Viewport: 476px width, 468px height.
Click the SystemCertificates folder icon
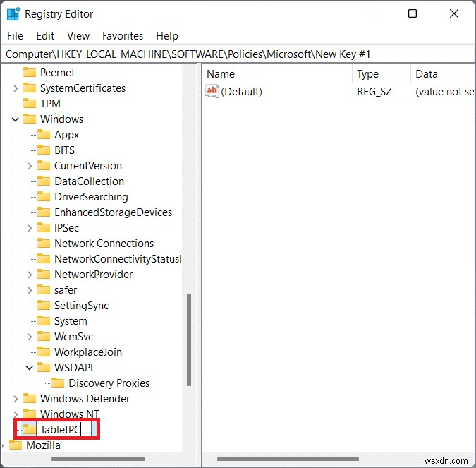30,88
